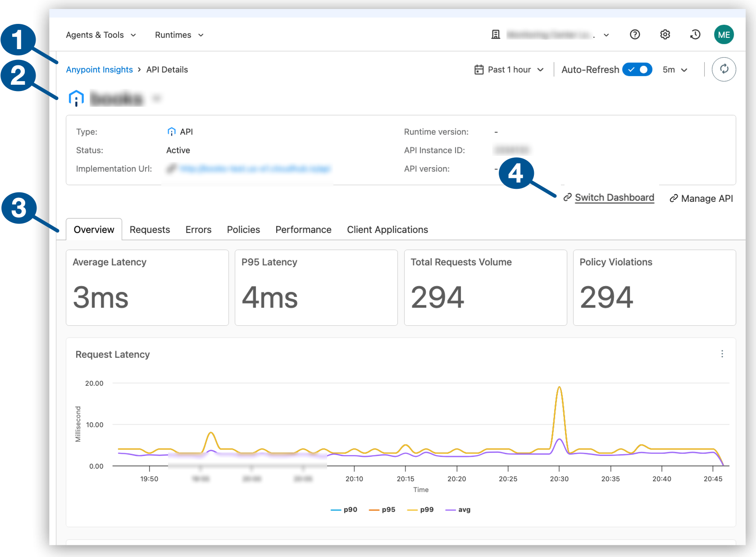Hide the avg line via the legend

coord(458,509)
